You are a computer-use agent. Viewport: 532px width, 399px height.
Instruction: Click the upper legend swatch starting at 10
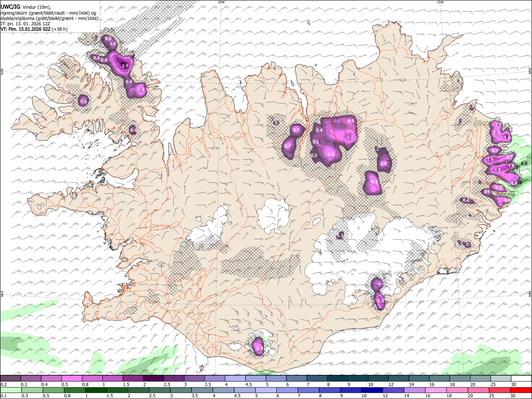(x=378, y=378)
